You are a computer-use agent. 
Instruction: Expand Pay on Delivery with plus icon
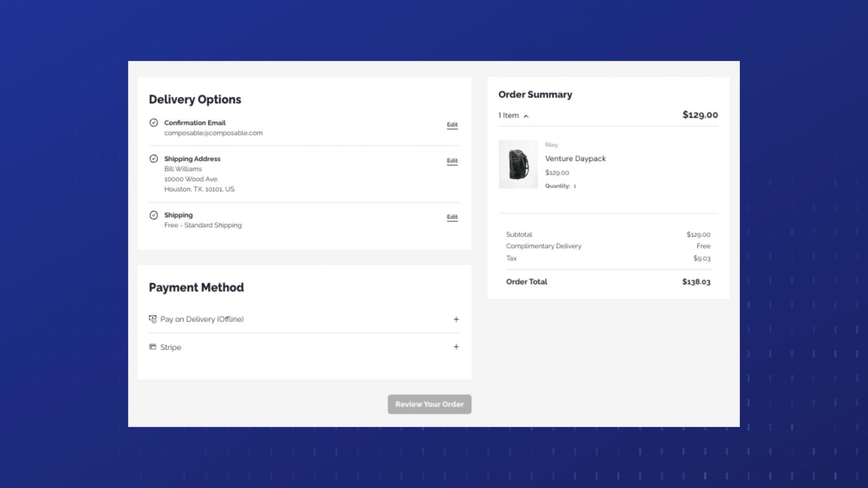pos(456,319)
